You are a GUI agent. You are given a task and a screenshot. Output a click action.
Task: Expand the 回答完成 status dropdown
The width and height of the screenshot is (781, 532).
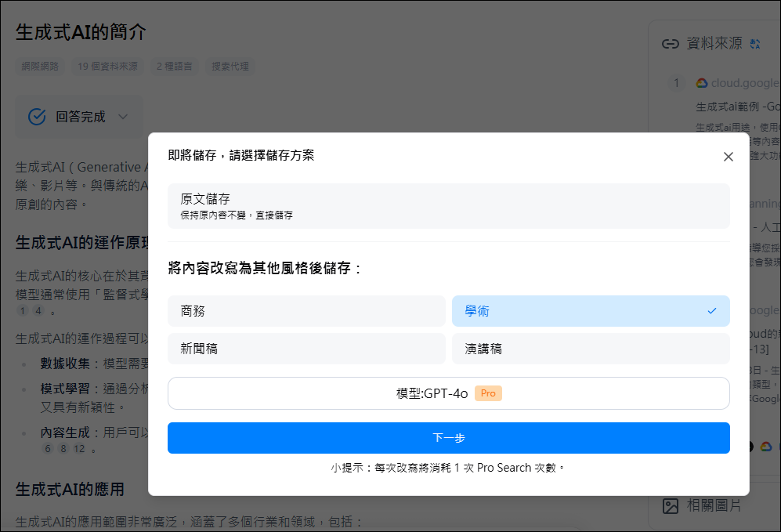click(x=123, y=117)
